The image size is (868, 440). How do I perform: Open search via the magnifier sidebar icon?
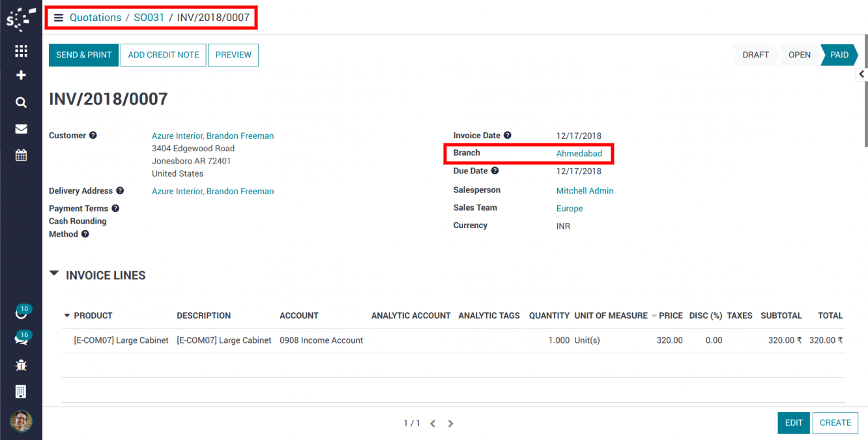point(21,102)
